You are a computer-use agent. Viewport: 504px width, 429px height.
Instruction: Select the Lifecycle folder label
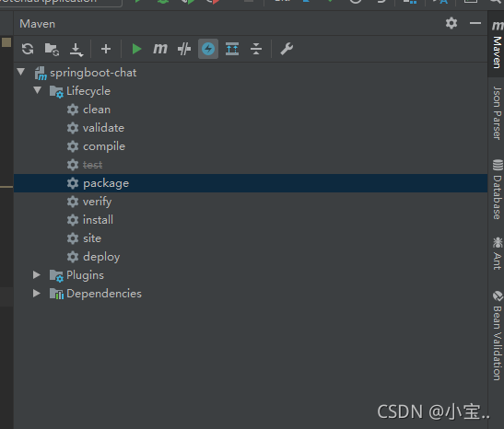88,91
